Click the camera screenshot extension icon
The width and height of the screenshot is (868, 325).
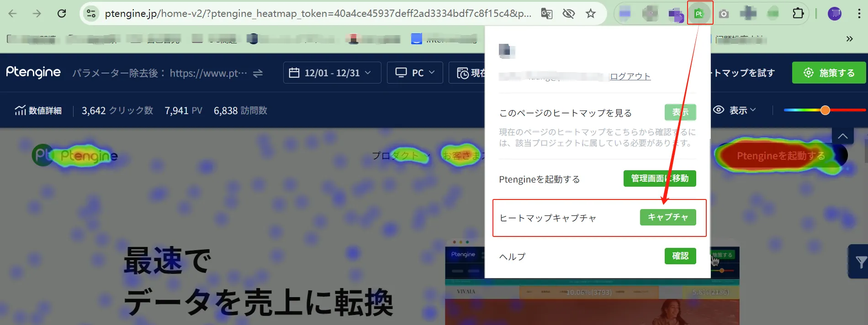click(x=724, y=14)
